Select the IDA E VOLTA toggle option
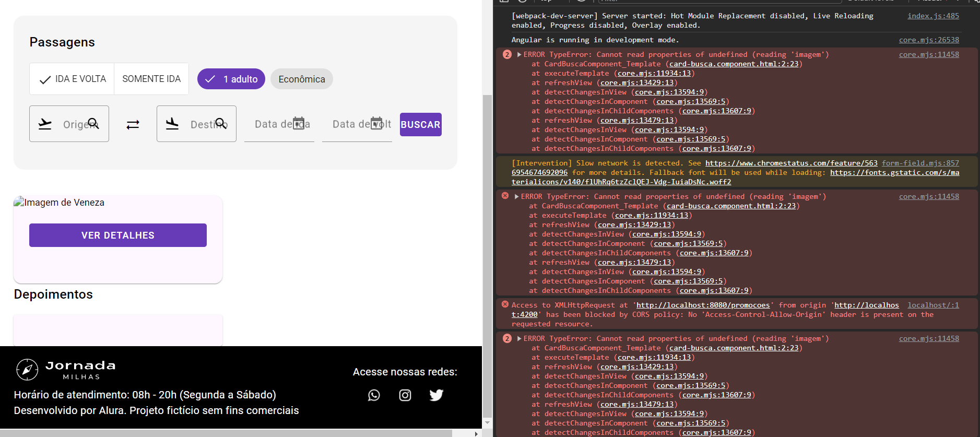Viewport: 980px width, 437px height. click(72, 79)
